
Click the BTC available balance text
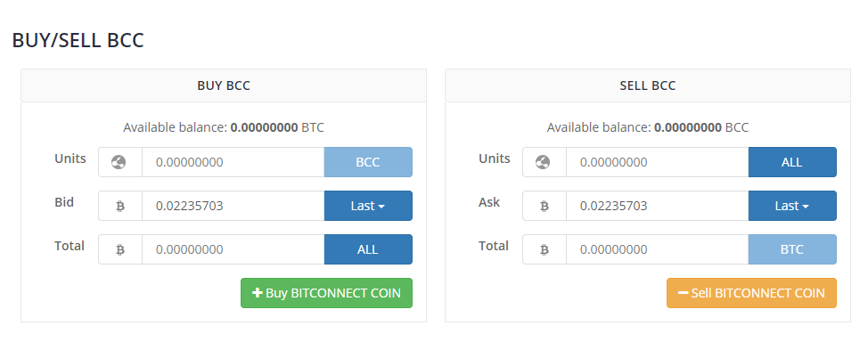pyautogui.click(x=224, y=128)
